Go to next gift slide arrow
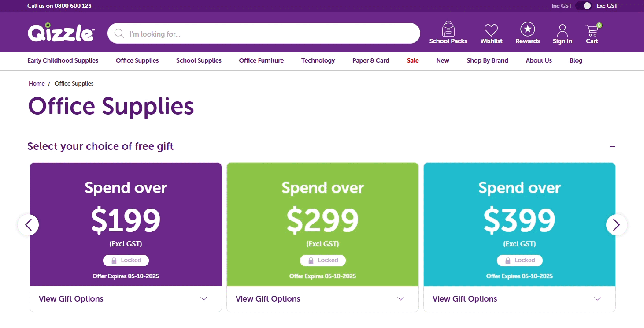The height and width of the screenshot is (328, 644). [617, 225]
